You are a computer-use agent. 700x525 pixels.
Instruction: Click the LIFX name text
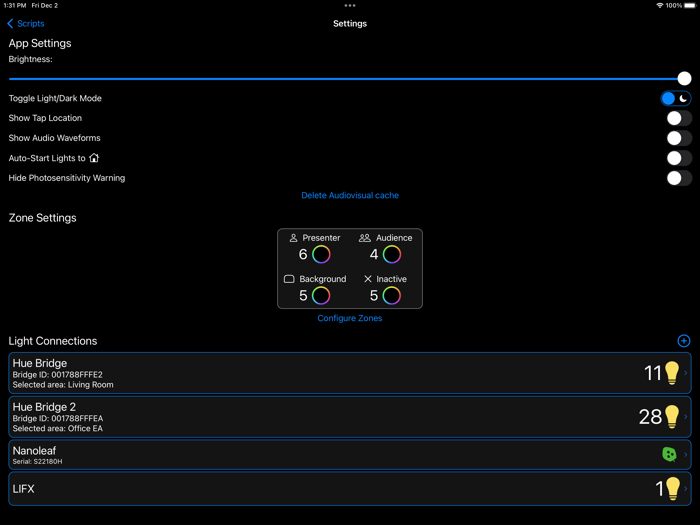[23, 489]
